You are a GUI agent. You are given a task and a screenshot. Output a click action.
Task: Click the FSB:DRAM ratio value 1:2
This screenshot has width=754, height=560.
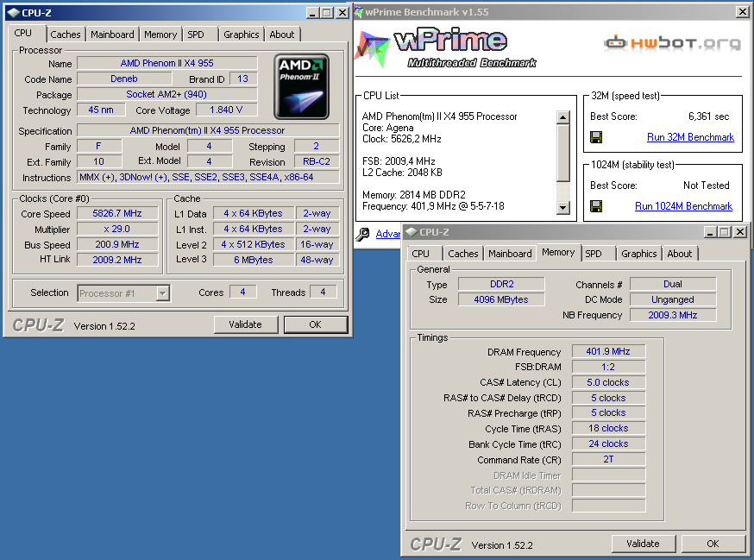pos(608,367)
